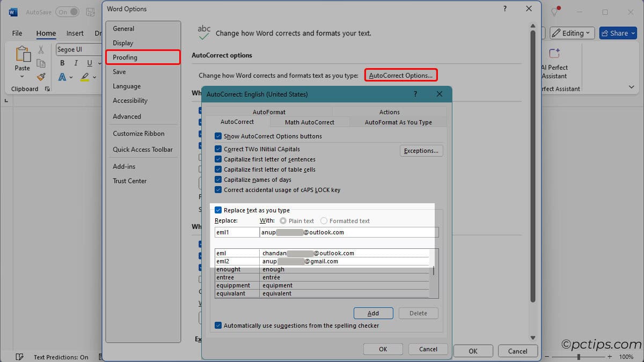Apply the Font Color
Image resolution: width=644 pixels, height=362 pixels.
pos(63,77)
